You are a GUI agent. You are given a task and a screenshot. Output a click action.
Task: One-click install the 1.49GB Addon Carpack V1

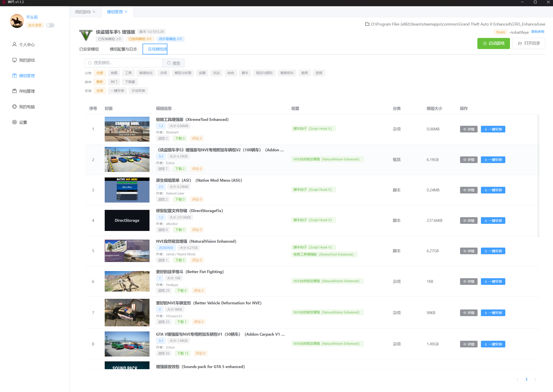coord(493,344)
